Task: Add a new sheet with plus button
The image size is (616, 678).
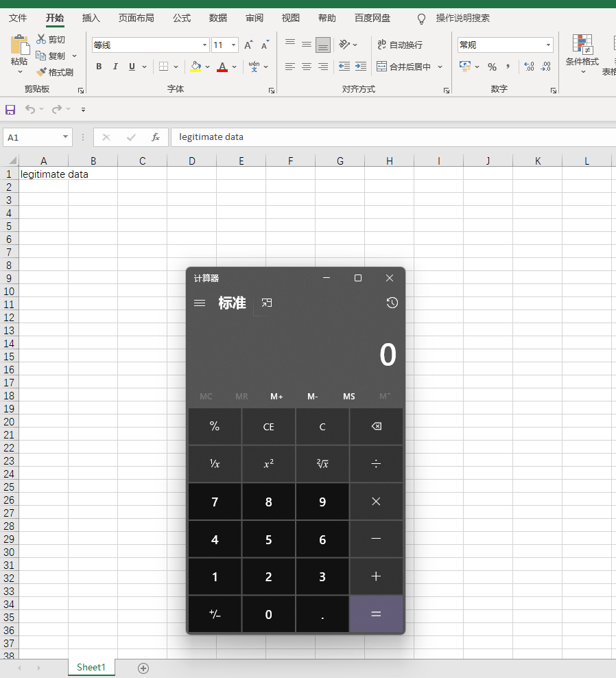Action: coord(143,668)
